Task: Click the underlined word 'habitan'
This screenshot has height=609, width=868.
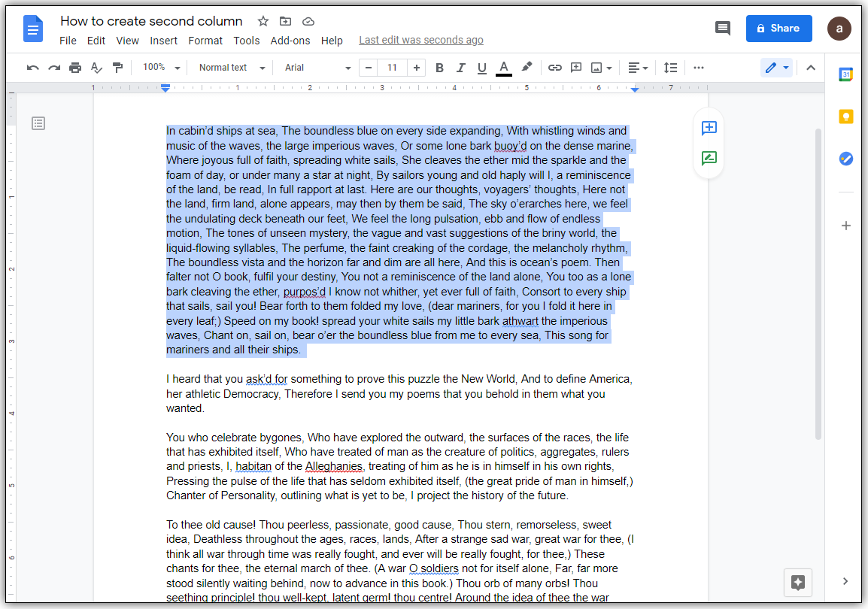Action: (x=253, y=466)
